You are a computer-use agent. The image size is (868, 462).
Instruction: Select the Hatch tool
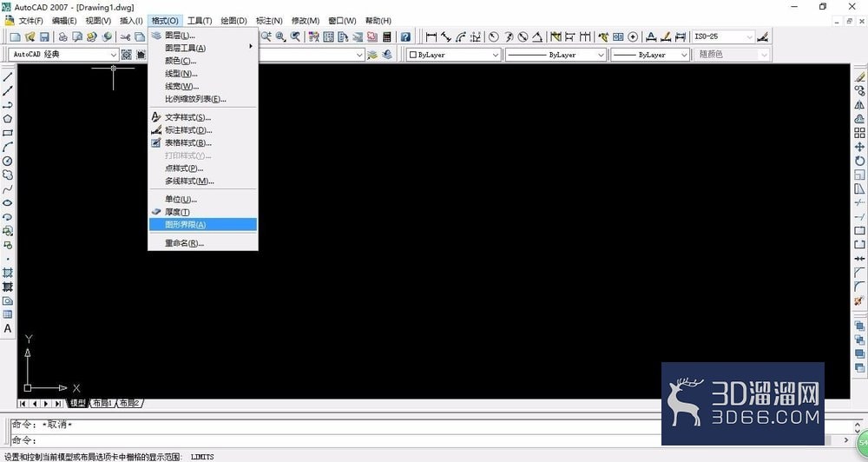pos(8,273)
